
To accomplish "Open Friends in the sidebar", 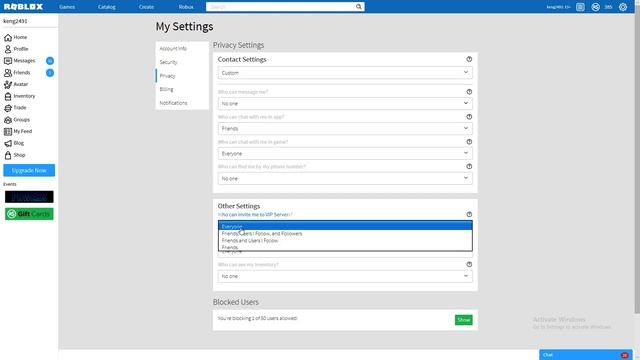I will point(17,73).
